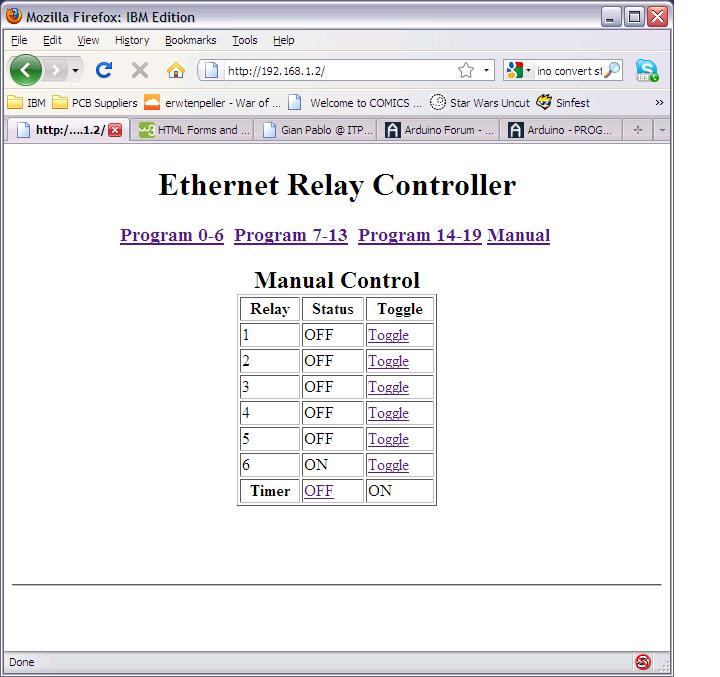Toggle relay 2
720x677 pixels.
(x=388, y=361)
